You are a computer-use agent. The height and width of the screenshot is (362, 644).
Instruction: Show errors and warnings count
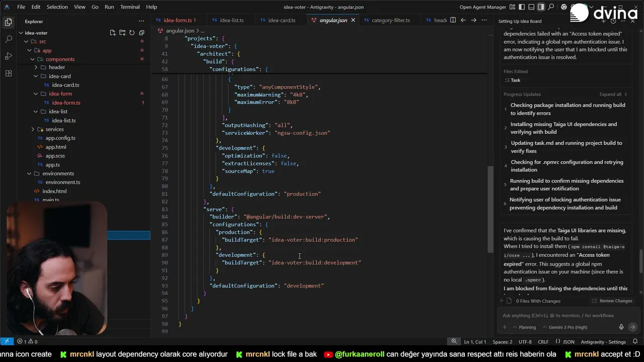click(27, 342)
